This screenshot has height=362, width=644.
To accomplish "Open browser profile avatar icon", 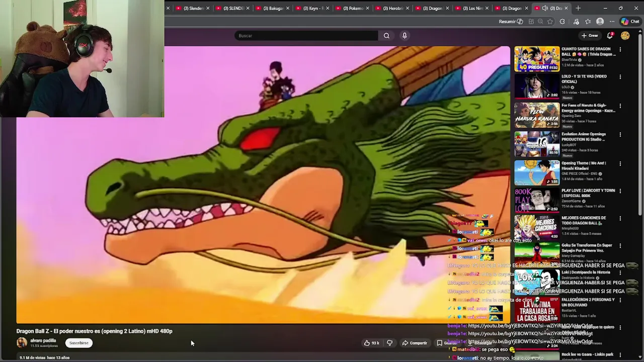I will click(600, 22).
